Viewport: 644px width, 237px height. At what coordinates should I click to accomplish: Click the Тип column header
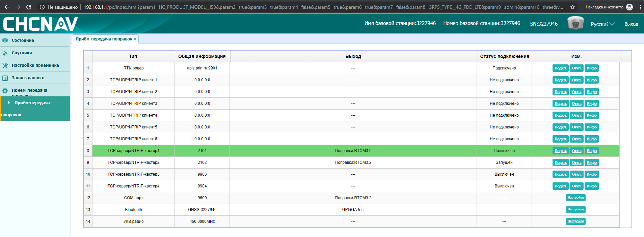(x=133, y=56)
